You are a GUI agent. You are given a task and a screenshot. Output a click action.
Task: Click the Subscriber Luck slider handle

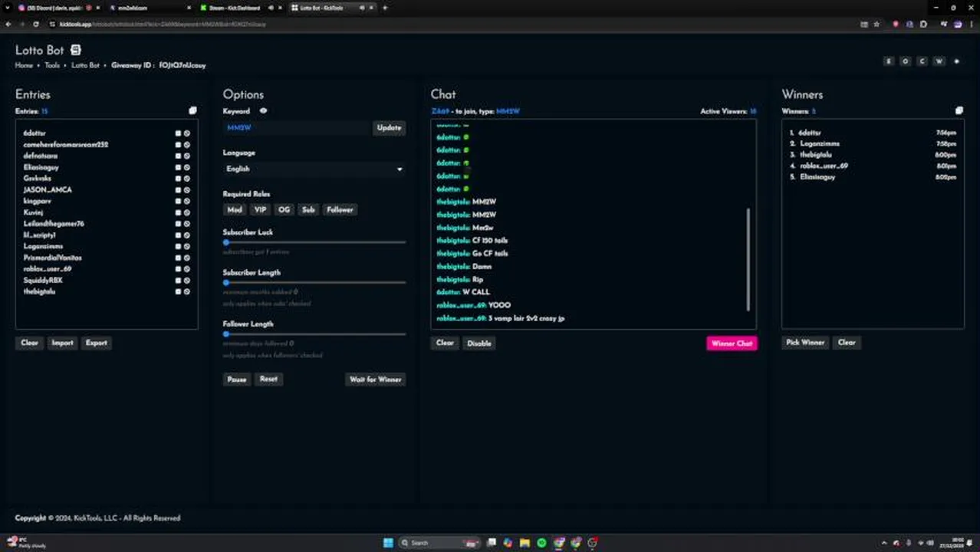[226, 242]
